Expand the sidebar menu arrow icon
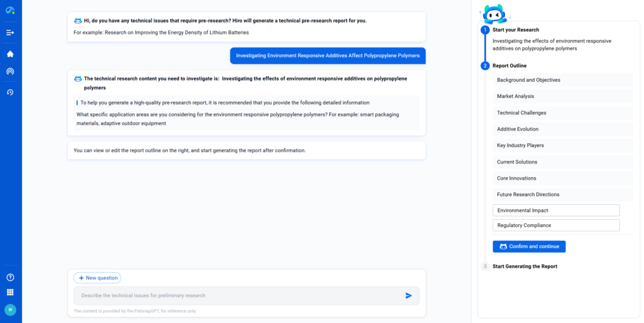644x323 pixels. (x=10, y=32)
